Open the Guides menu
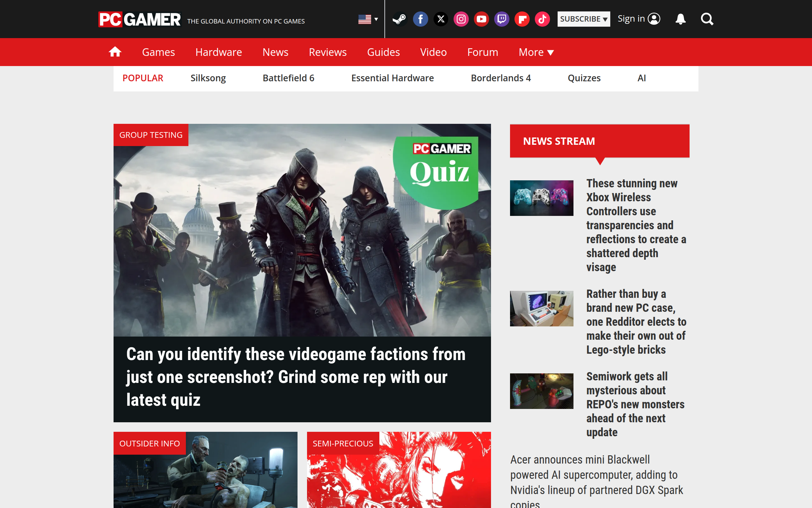812x508 pixels. [383, 52]
